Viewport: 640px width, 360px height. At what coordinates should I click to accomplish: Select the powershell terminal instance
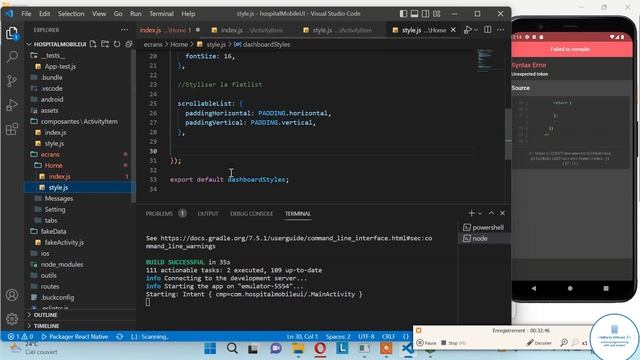pyautogui.click(x=484, y=227)
